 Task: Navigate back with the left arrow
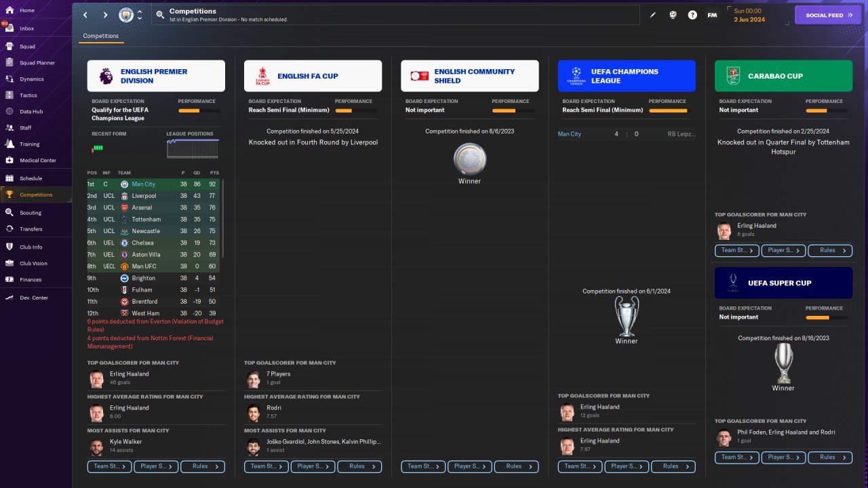[x=85, y=15]
